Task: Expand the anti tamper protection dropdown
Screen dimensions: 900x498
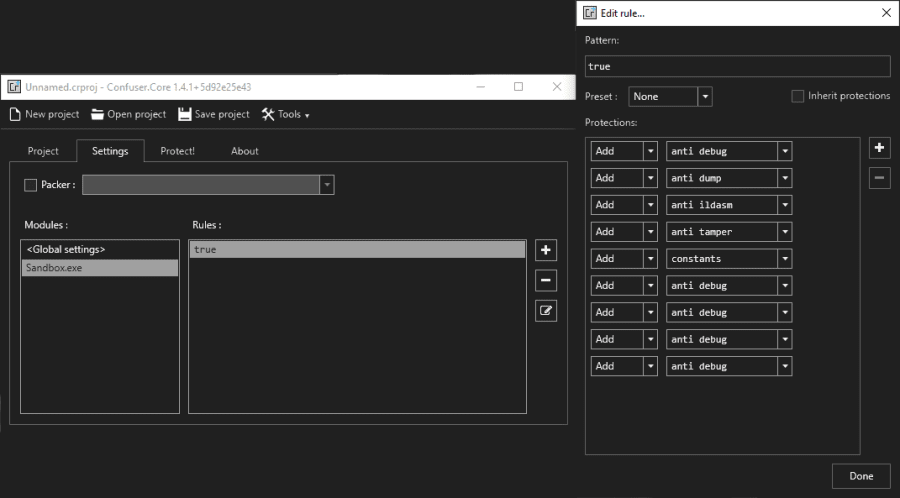Action: [x=785, y=232]
